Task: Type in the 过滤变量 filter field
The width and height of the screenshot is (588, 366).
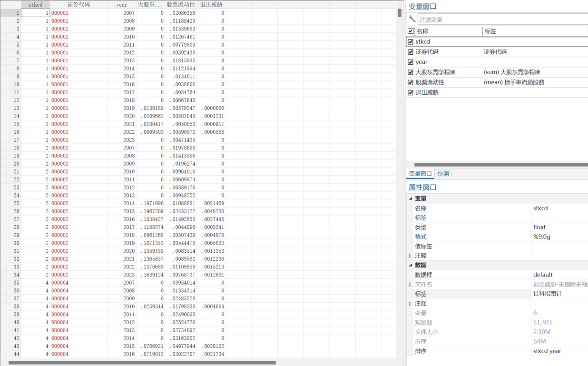Action: (502, 20)
